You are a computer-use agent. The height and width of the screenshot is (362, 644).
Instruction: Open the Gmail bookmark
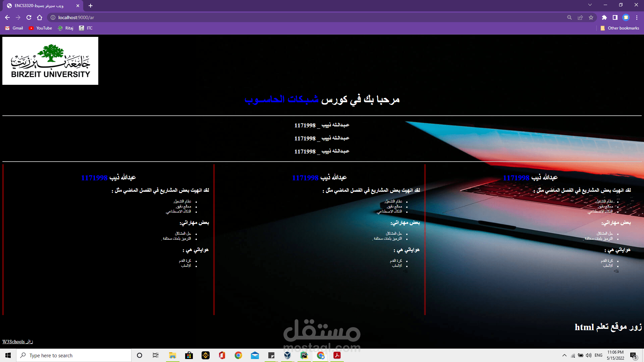tap(14, 28)
